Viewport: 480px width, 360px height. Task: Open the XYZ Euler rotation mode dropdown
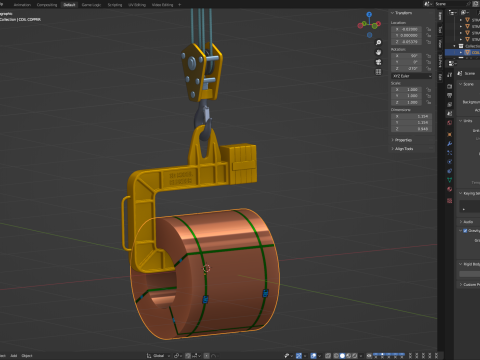point(412,76)
